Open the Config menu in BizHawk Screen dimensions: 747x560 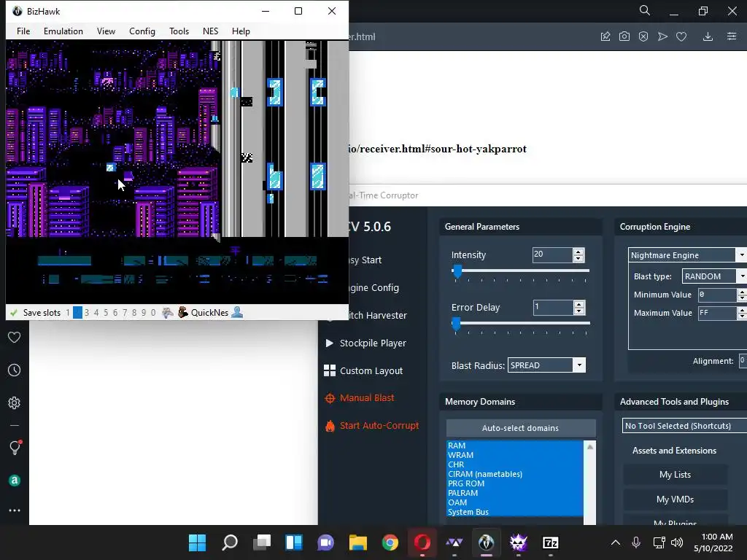point(142,31)
